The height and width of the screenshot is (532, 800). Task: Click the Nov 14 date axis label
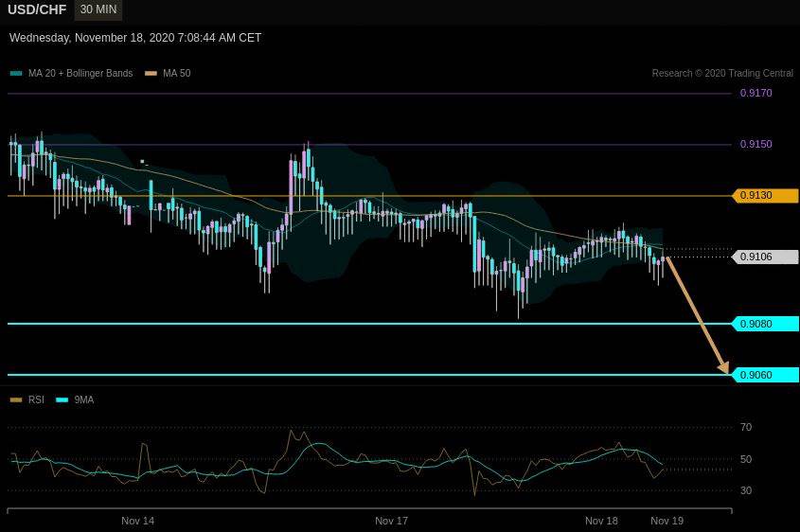[138, 521]
